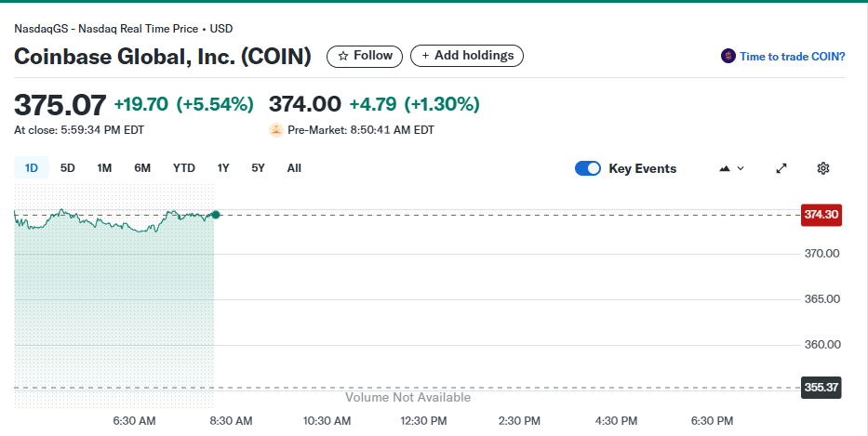Select the 1M range tab
This screenshot has height=436, width=868.
click(x=104, y=167)
